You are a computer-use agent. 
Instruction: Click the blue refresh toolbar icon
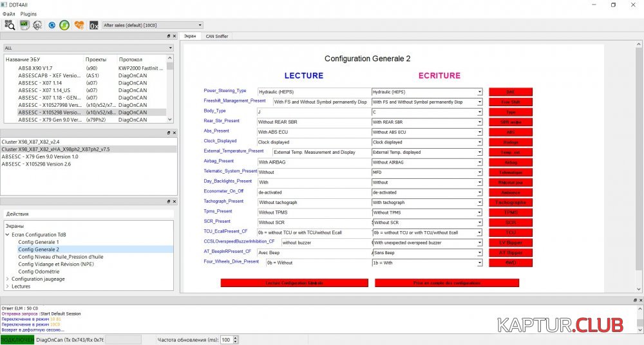pos(52,25)
